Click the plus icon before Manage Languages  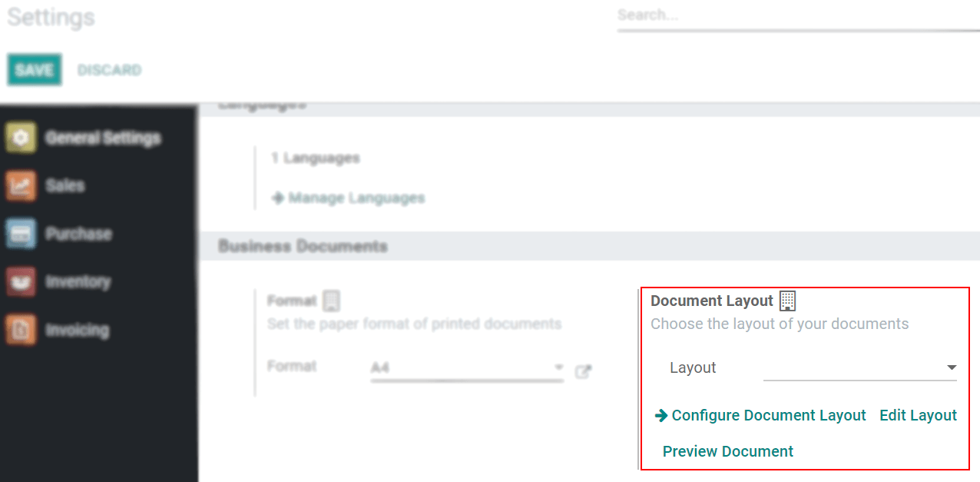(277, 198)
